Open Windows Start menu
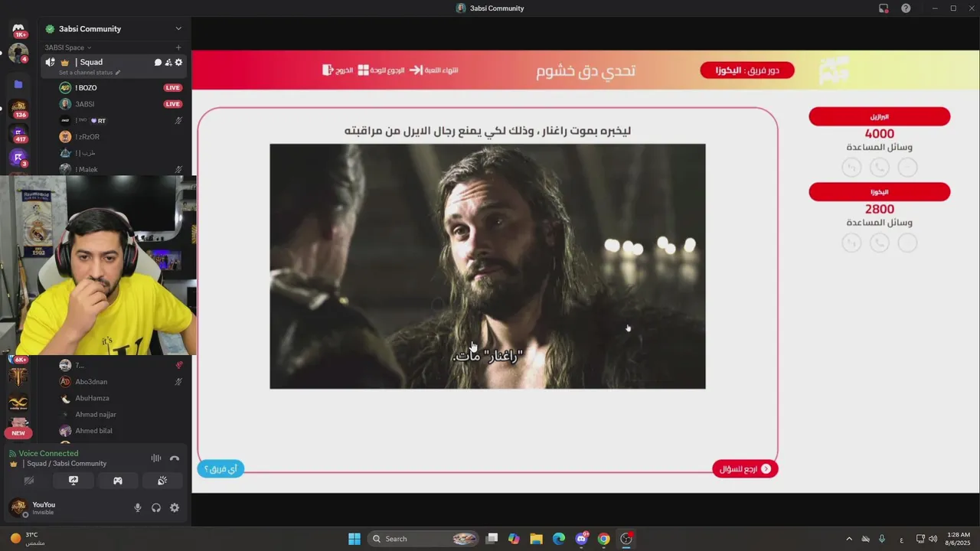The height and width of the screenshot is (551, 980). pyautogui.click(x=354, y=539)
